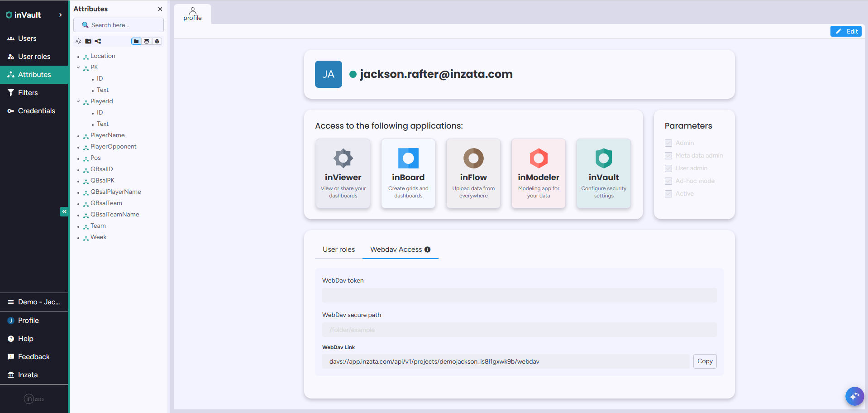Copy the WebDav link
Viewport: 868px width, 413px height.
tap(704, 361)
